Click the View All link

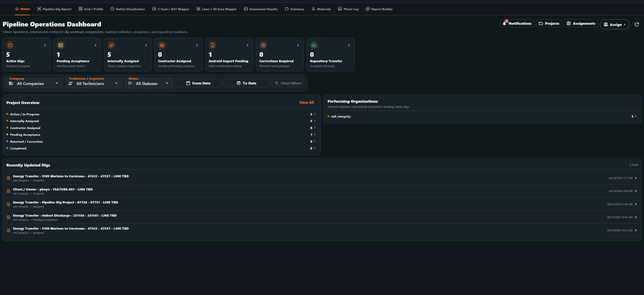(307, 103)
